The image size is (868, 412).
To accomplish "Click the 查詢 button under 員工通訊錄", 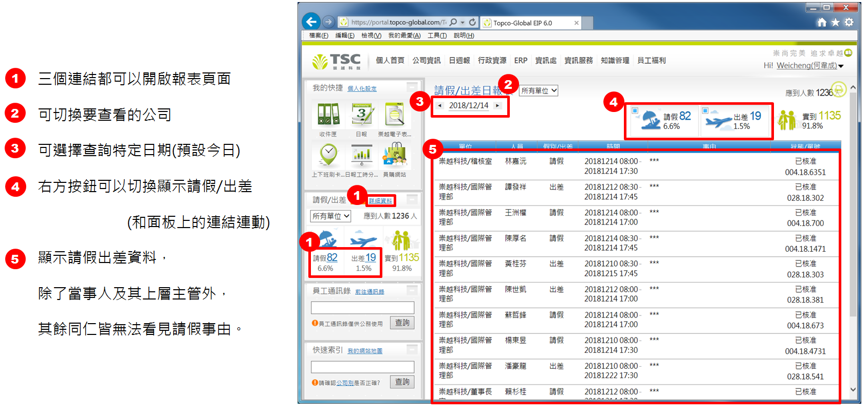I will [x=402, y=323].
